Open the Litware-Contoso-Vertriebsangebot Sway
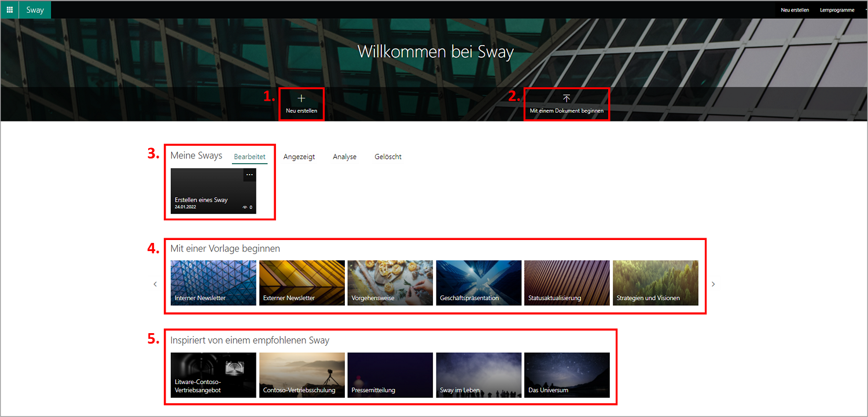 (x=214, y=375)
